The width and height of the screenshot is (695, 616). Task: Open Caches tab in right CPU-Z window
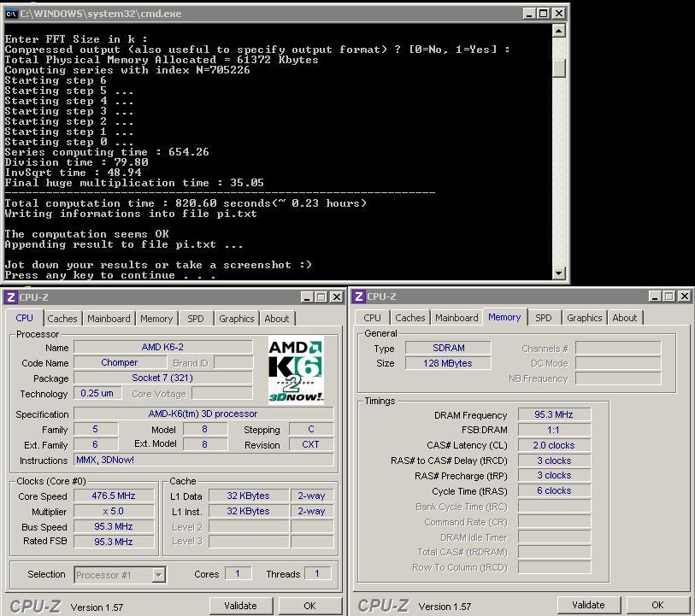coord(410,318)
